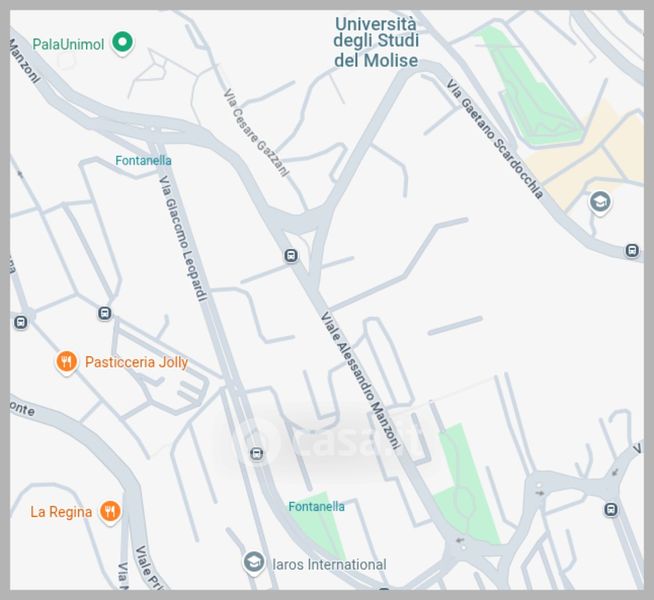Select the Fontanella label near Via Giacomo Leopardi
Viewport: 654px width, 600px height.
point(143,161)
